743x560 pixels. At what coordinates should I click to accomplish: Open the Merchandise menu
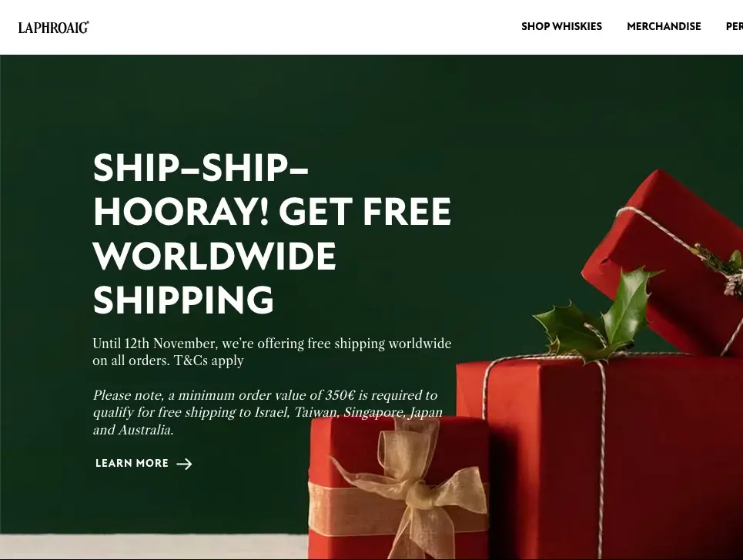coord(664,26)
